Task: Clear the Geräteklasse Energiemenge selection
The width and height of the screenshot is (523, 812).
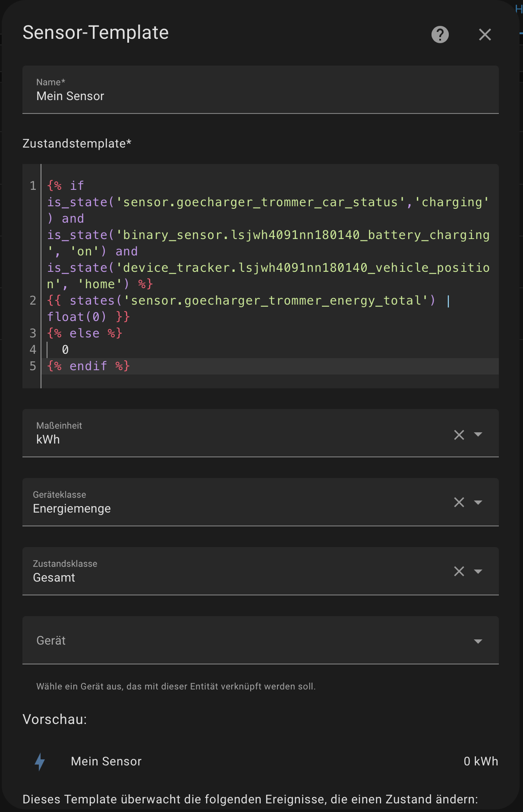Action: (x=459, y=502)
